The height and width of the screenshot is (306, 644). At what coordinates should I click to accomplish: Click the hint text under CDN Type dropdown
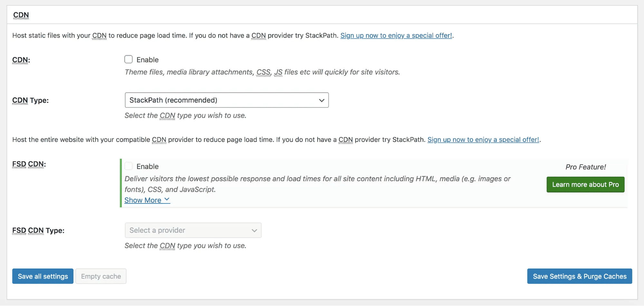(x=186, y=115)
